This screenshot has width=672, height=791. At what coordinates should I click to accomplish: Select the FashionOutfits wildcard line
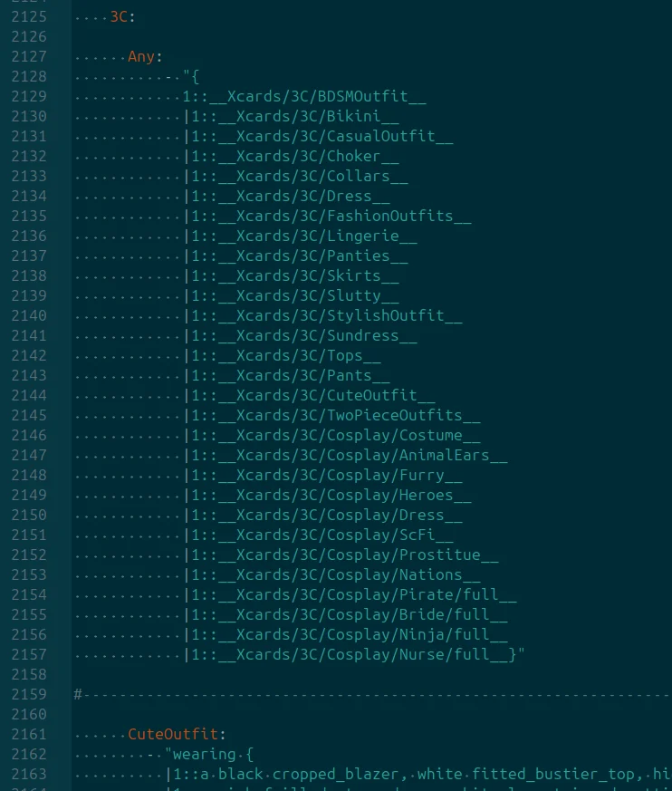tap(328, 217)
